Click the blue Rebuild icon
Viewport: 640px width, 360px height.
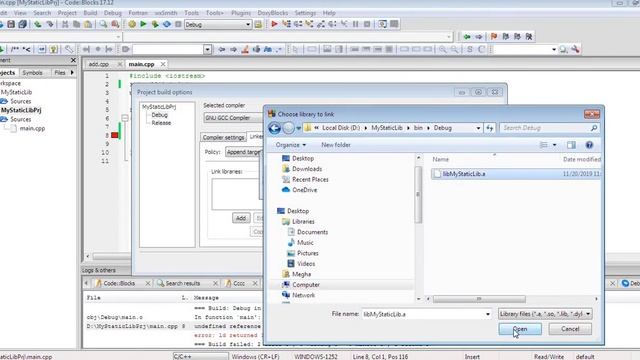pyautogui.click(x=167, y=24)
